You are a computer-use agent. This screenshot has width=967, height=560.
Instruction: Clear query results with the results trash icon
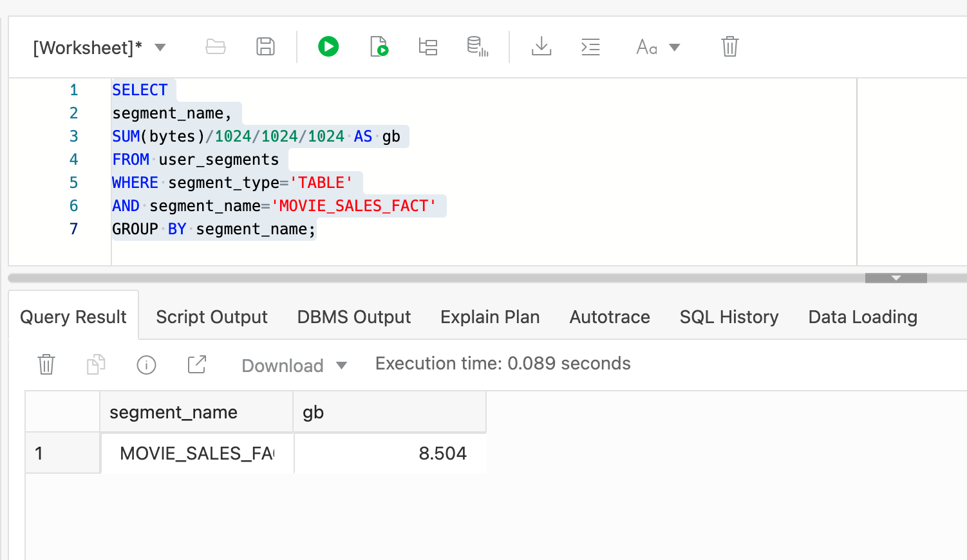pyautogui.click(x=46, y=364)
